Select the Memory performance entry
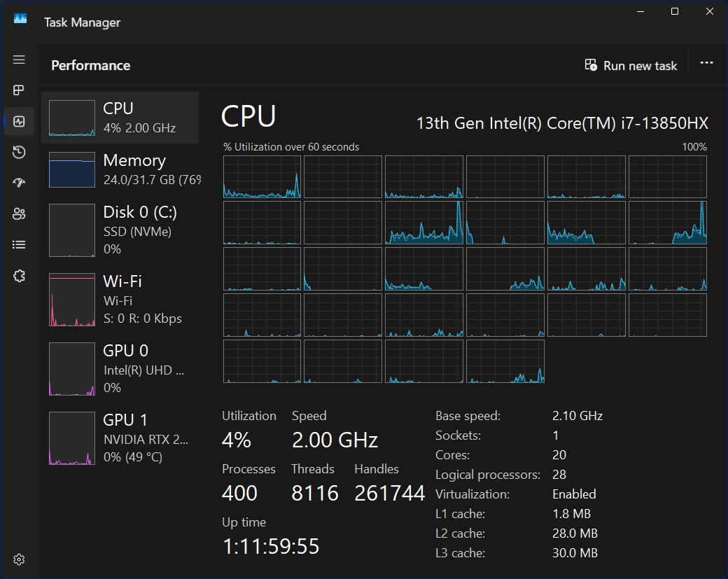The height and width of the screenshot is (579, 728). tap(120, 169)
